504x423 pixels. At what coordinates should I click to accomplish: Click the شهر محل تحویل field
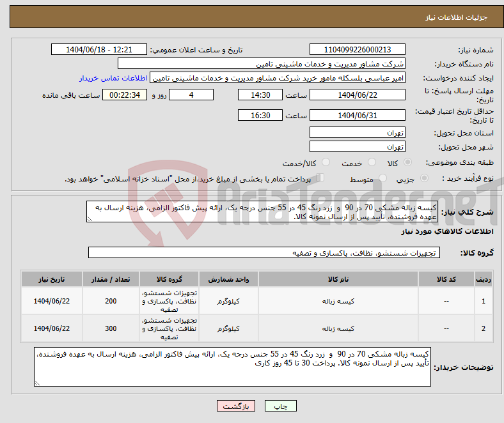point(358,146)
